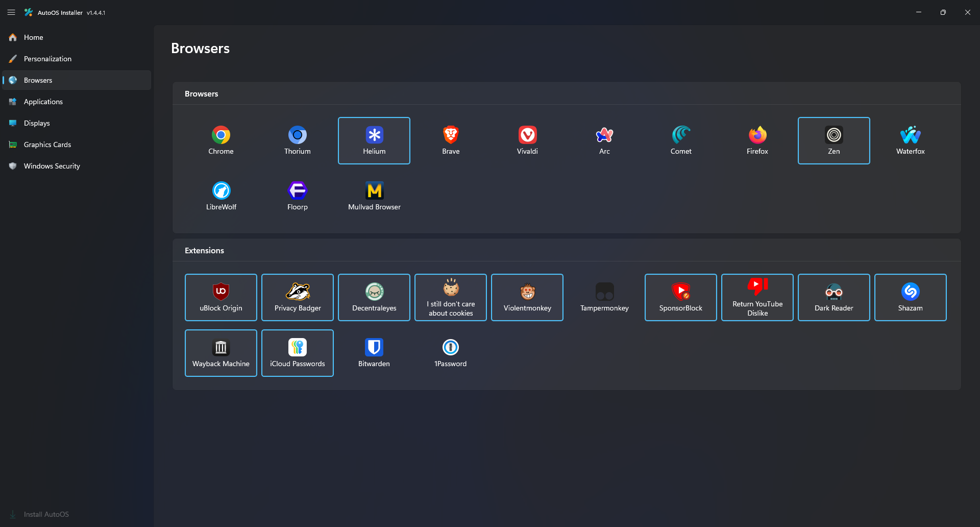Open the hamburger navigation menu
980x527 pixels.
pos(11,12)
